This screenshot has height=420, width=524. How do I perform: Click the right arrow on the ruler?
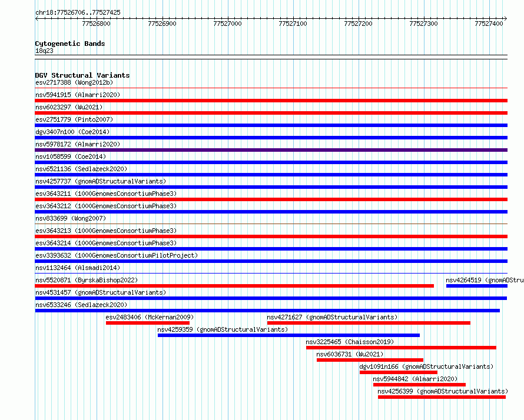click(505, 19)
